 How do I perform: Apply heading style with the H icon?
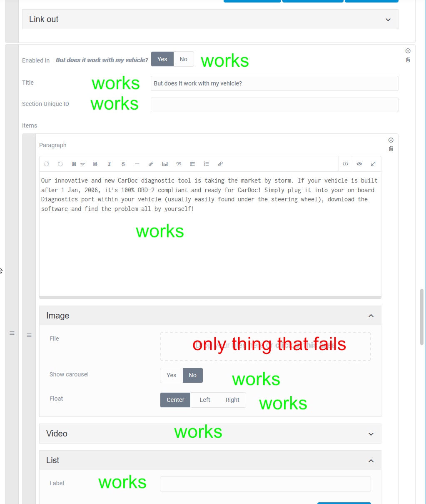click(x=74, y=164)
